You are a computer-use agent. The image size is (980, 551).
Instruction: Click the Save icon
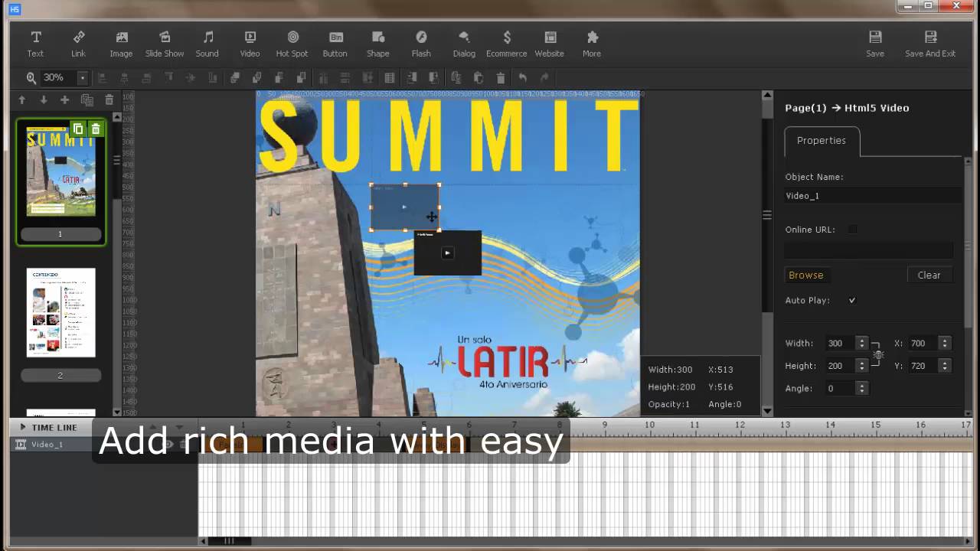[875, 44]
